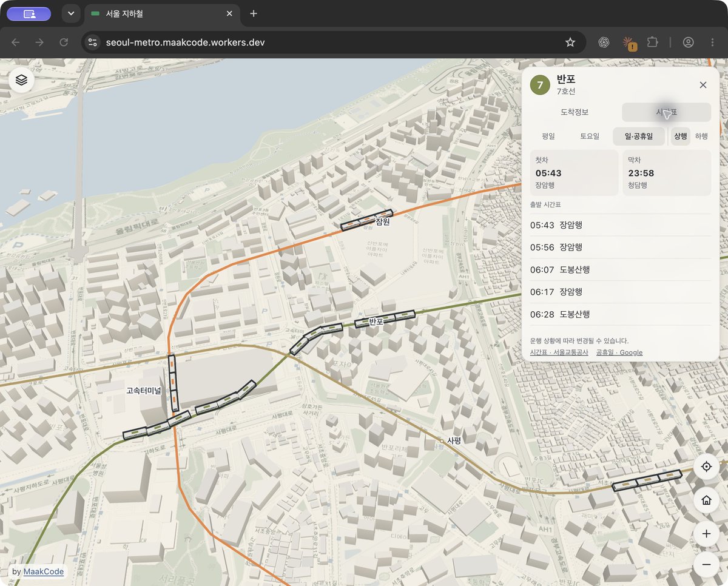Close the 서울 지하철 tab
The image size is (728, 586).
229,13
